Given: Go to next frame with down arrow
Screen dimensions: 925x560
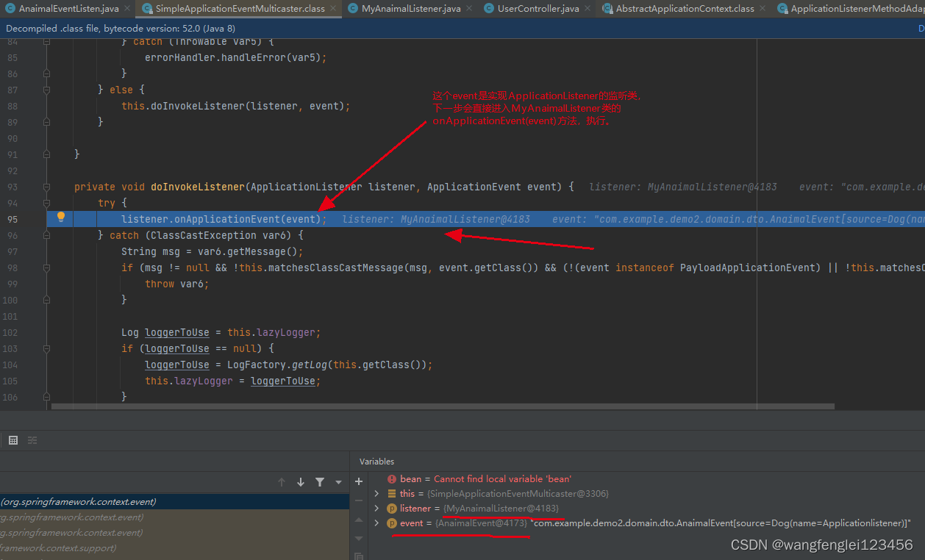Looking at the screenshot, I should [x=301, y=482].
